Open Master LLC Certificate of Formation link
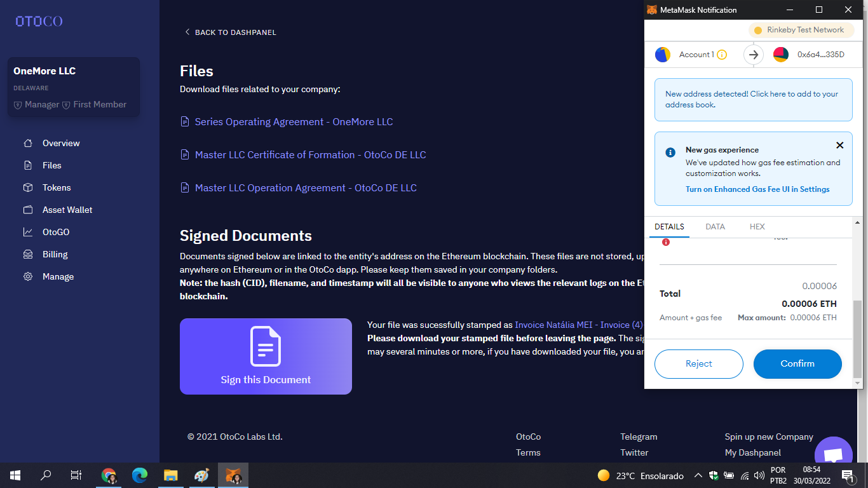The width and height of the screenshot is (868, 488). tap(310, 154)
